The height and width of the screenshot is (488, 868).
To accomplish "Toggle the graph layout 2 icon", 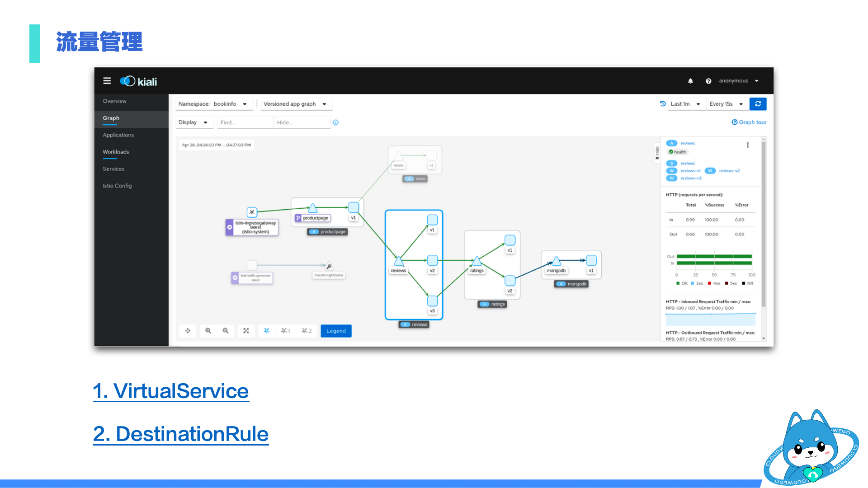I will click(x=307, y=331).
